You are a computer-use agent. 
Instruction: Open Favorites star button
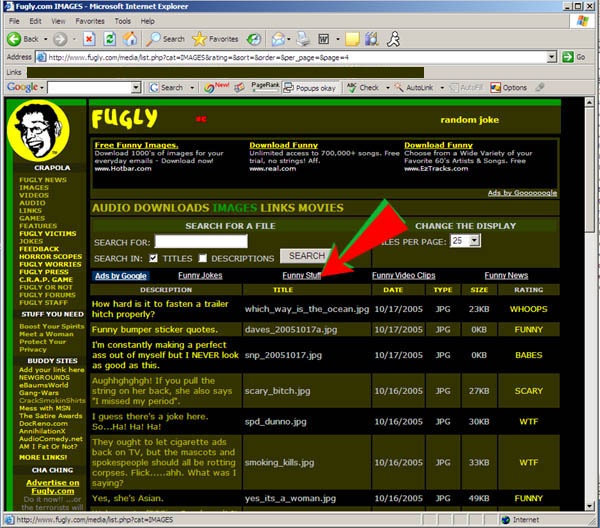coord(215,39)
